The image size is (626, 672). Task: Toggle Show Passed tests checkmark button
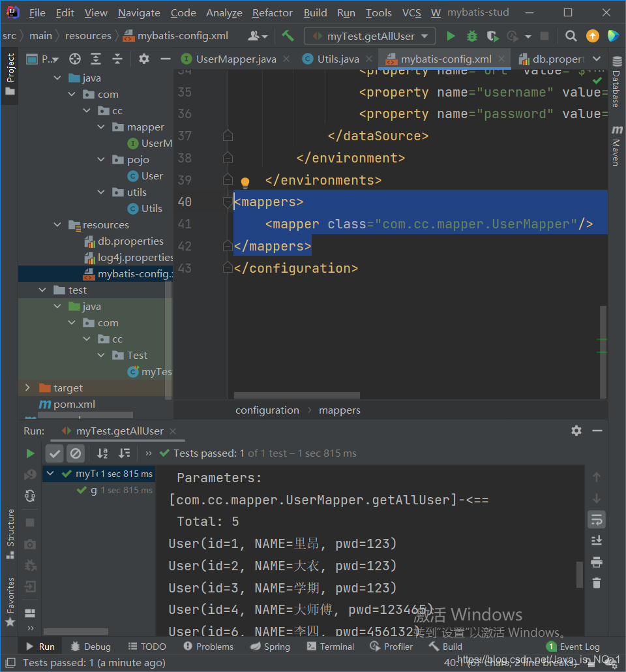[54, 453]
